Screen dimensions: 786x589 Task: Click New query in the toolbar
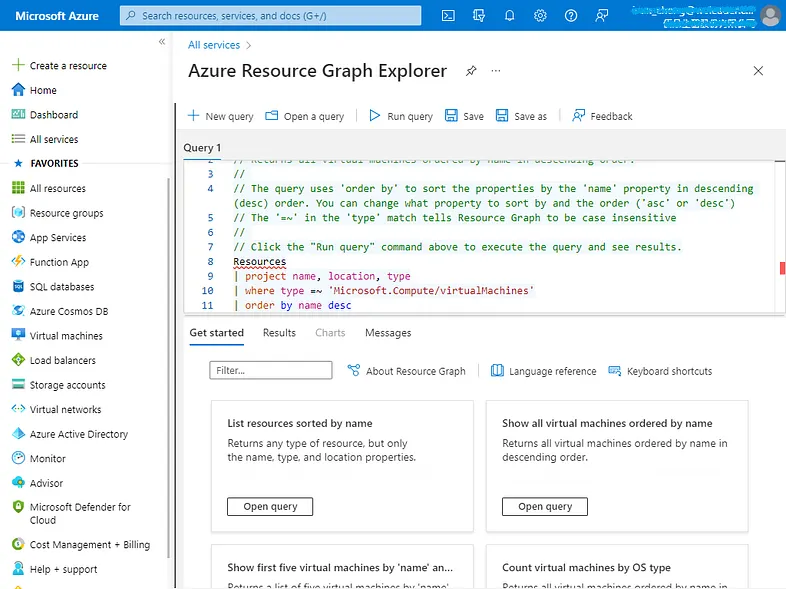(x=220, y=116)
